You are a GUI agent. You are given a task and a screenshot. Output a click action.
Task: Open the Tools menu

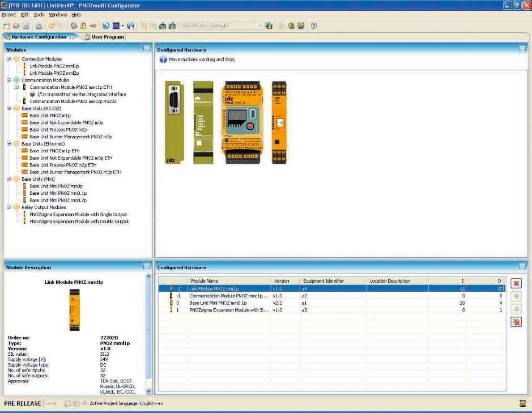click(x=39, y=15)
